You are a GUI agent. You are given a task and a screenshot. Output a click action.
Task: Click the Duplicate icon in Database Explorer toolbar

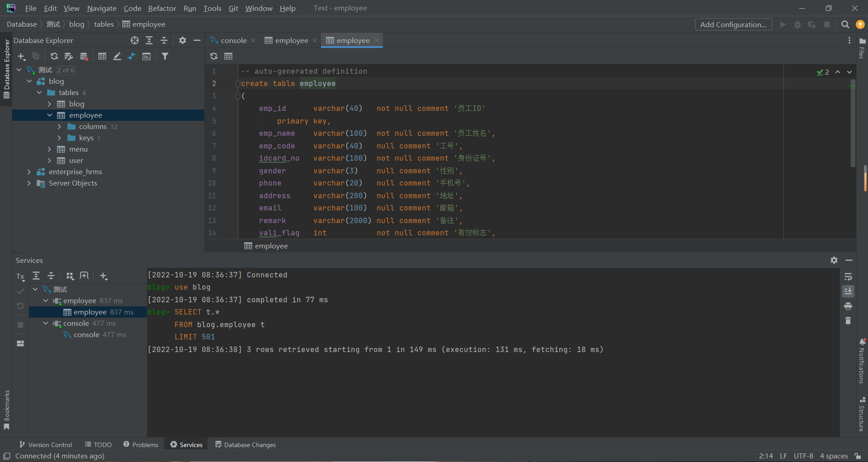[36, 56]
